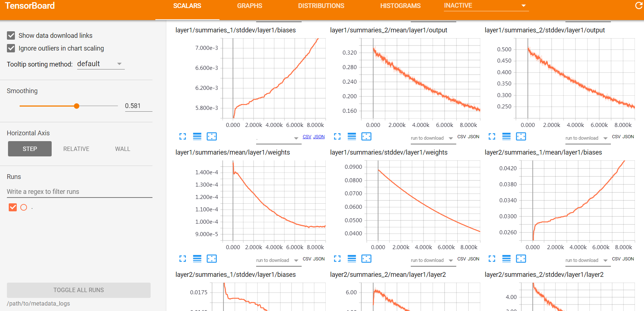This screenshot has height=311, width=644.
Task: Toggle log scale on layer2 summaries_1 mean biases chart
Action: tap(506, 259)
